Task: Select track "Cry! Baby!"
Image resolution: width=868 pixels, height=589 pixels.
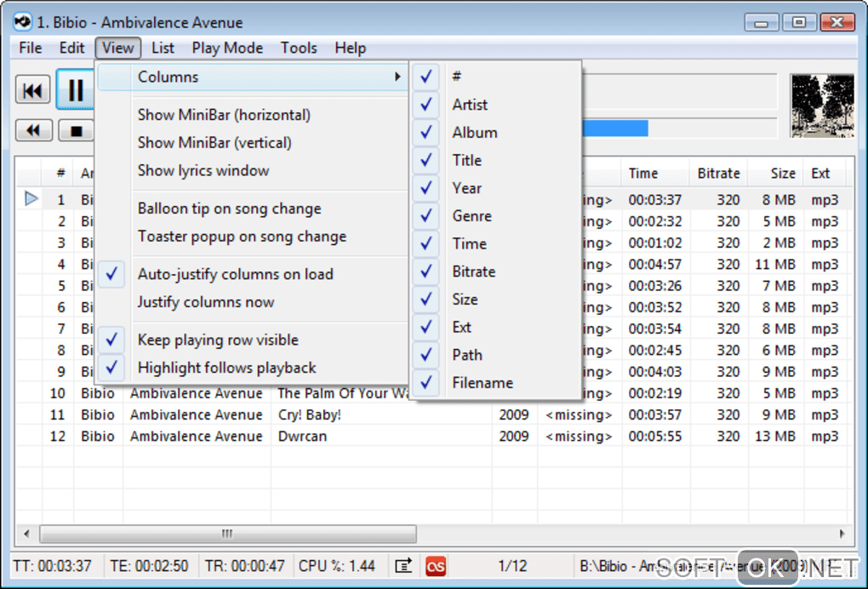Action: pyautogui.click(x=309, y=415)
